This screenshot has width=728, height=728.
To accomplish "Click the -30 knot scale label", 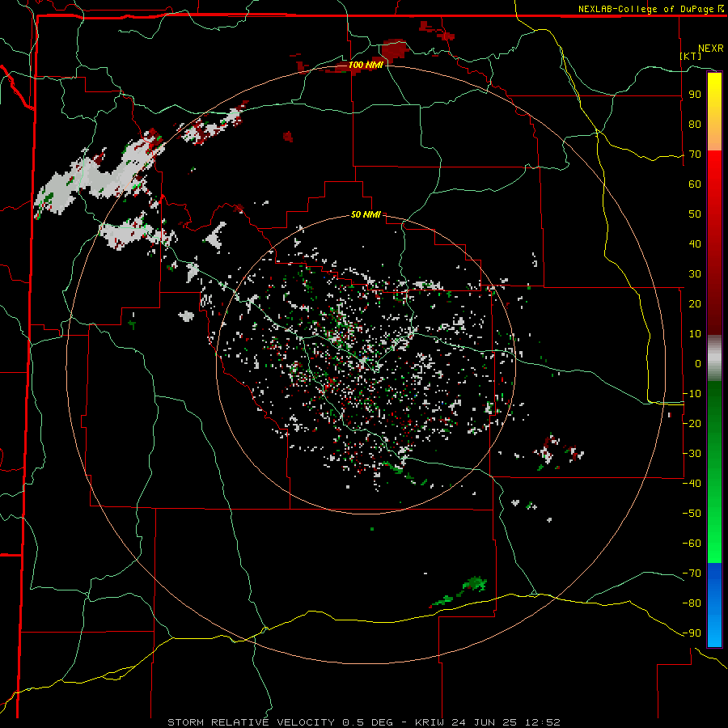I will tap(692, 454).
